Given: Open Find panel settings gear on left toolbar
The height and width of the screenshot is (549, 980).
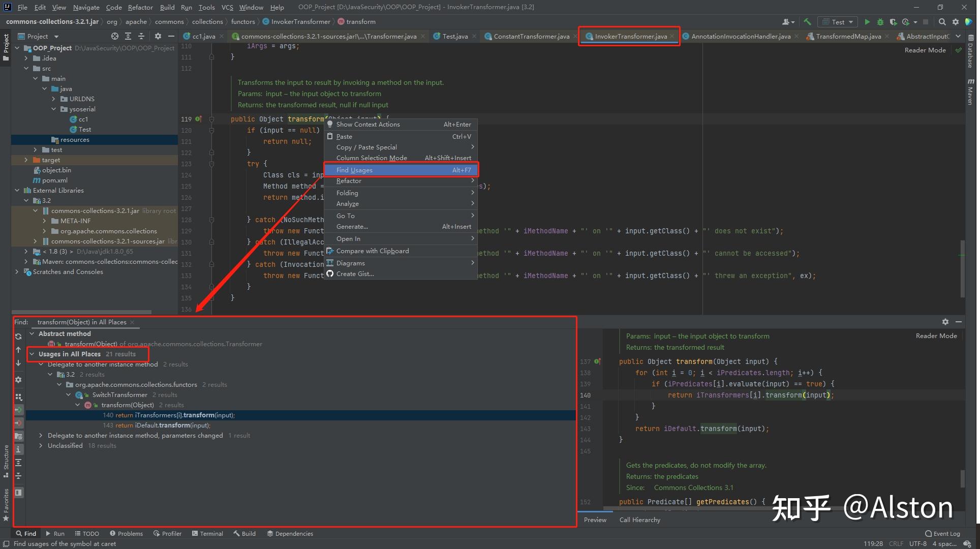Looking at the screenshot, I should pyautogui.click(x=18, y=380).
